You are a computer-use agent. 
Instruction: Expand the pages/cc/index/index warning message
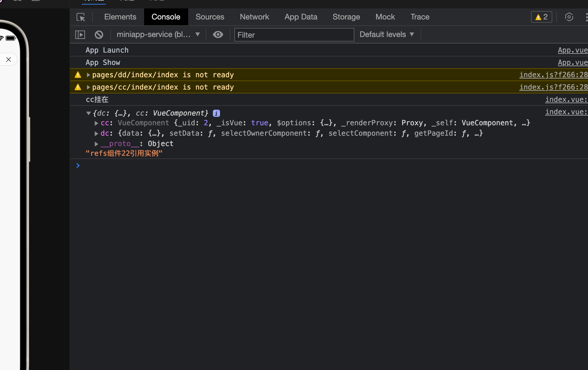click(x=88, y=87)
